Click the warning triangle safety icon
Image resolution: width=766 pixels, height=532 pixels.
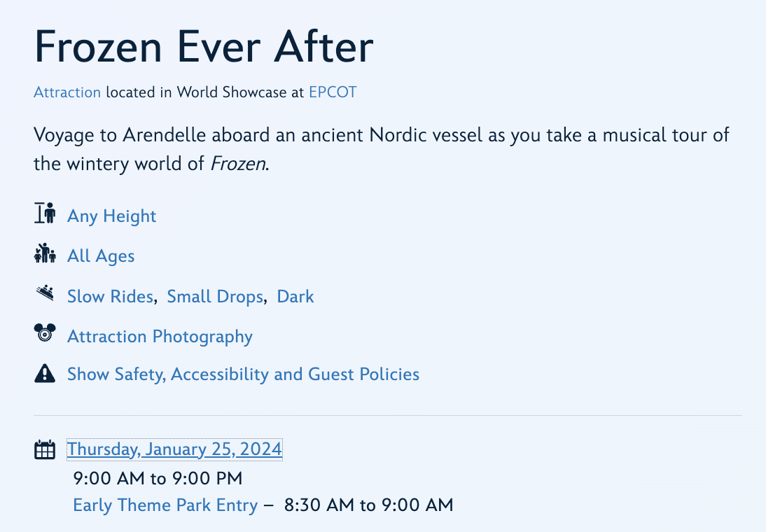(x=44, y=374)
